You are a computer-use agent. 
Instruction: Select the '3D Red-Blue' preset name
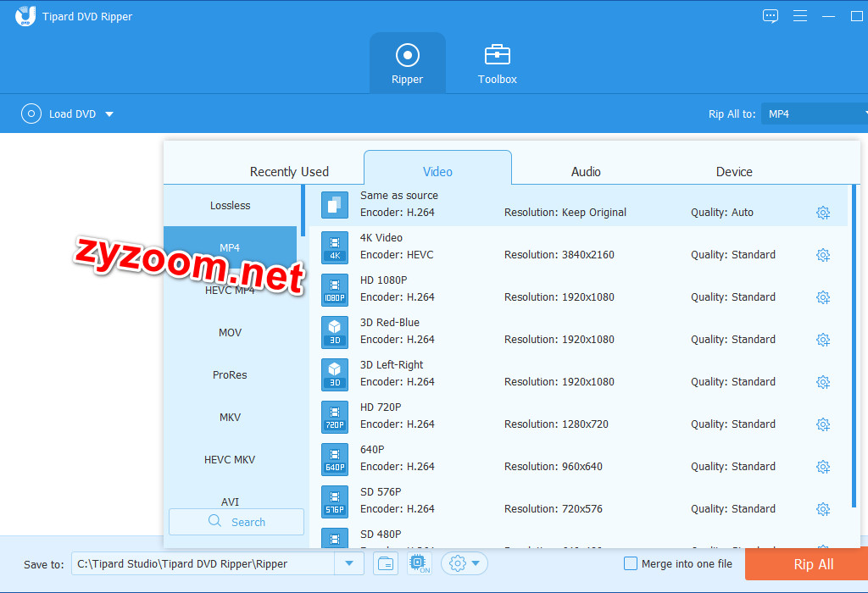tap(390, 323)
